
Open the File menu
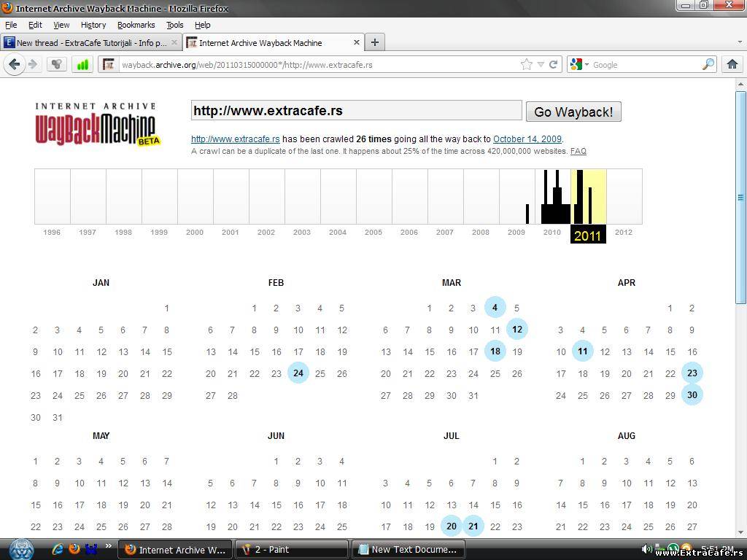pos(11,25)
